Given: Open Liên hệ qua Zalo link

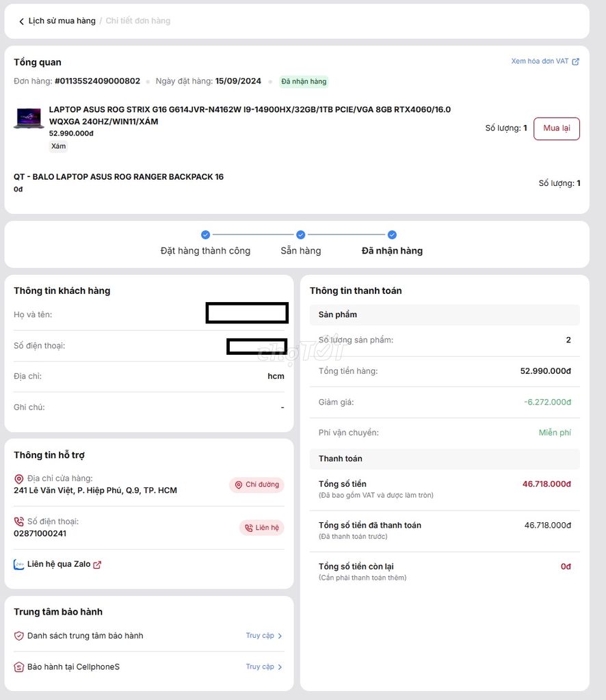Looking at the screenshot, I should (x=59, y=564).
